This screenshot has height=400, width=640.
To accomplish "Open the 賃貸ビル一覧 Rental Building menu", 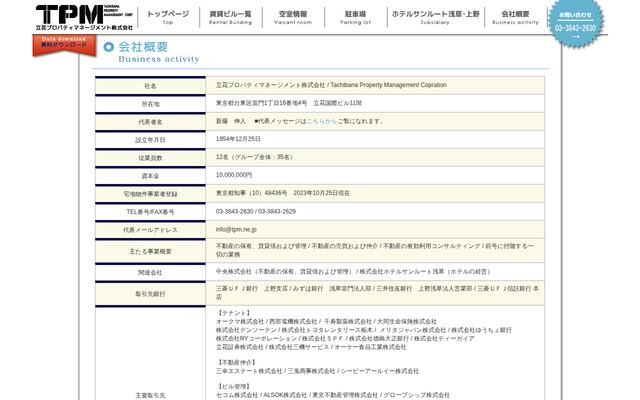I will [231, 17].
